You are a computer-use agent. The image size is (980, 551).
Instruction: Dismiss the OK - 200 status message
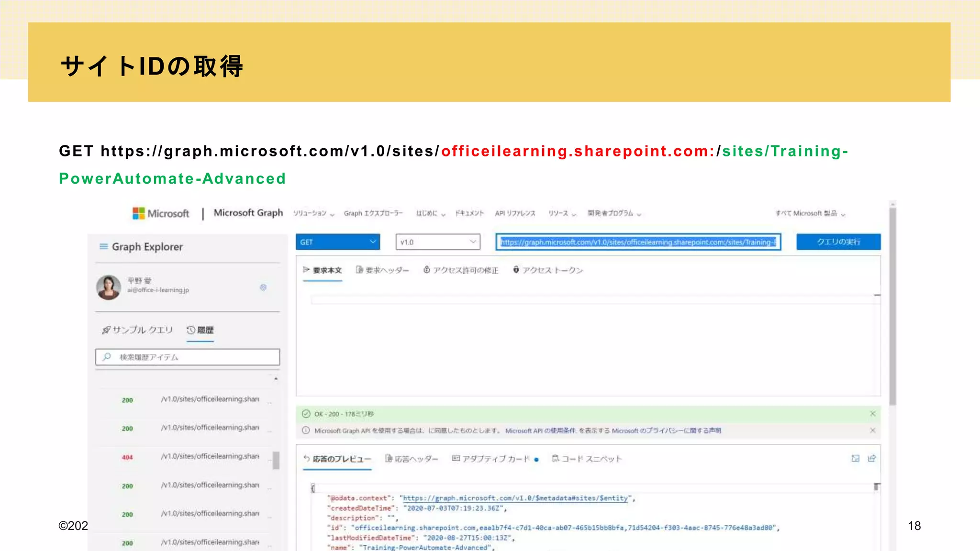click(x=872, y=414)
